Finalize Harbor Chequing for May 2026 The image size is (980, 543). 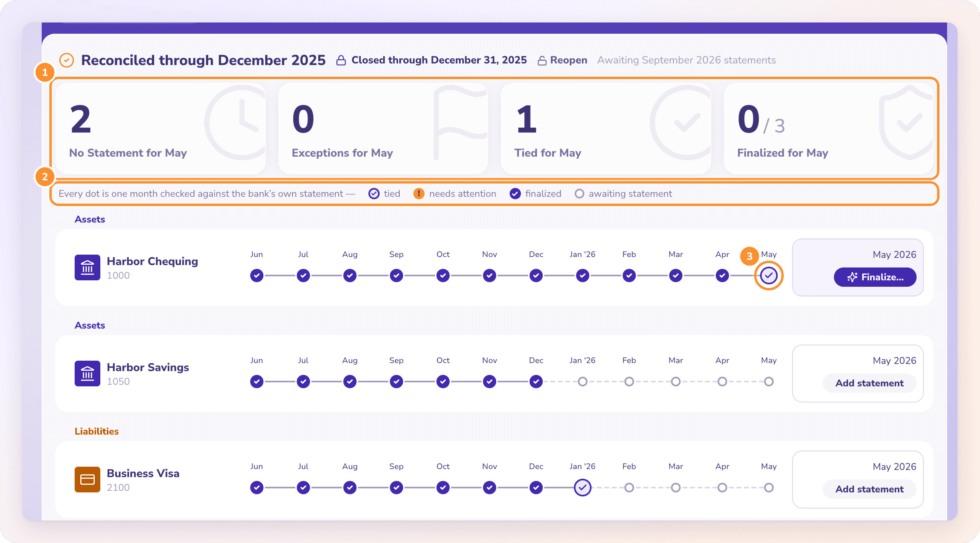click(x=875, y=277)
